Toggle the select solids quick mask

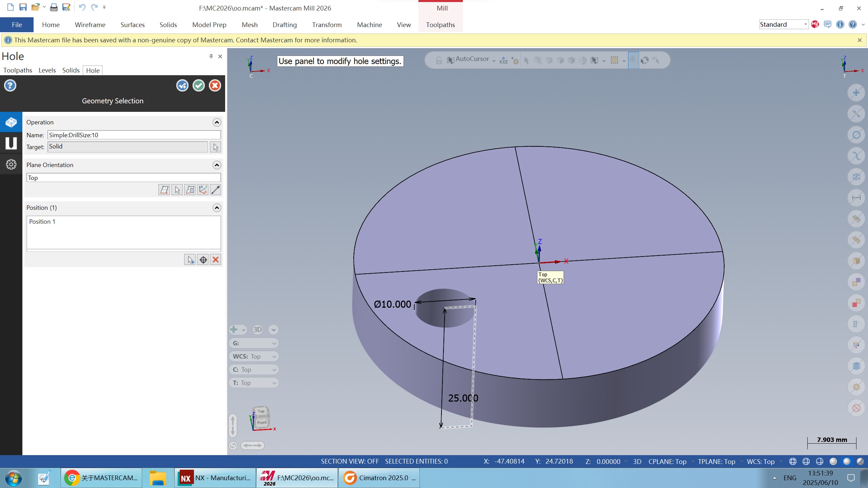tap(856, 261)
